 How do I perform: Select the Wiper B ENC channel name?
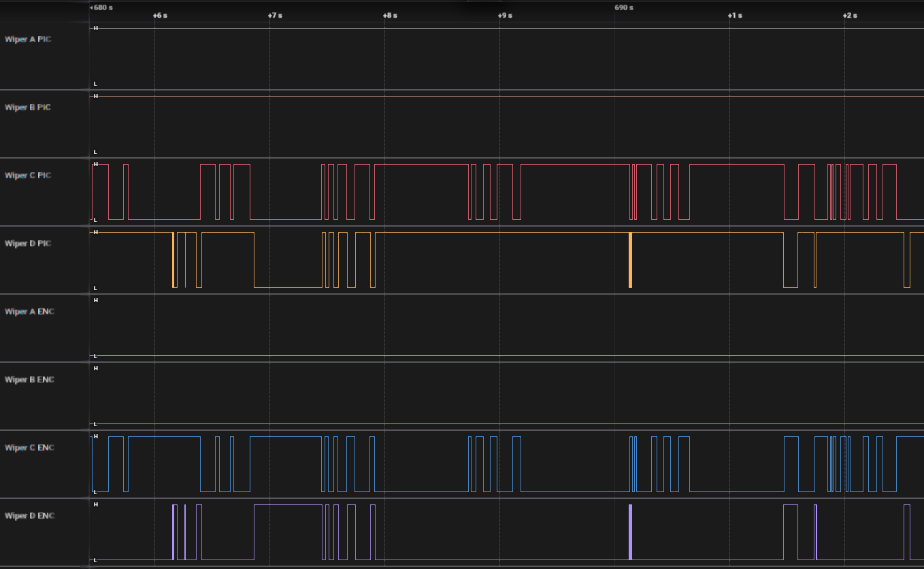point(28,380)
